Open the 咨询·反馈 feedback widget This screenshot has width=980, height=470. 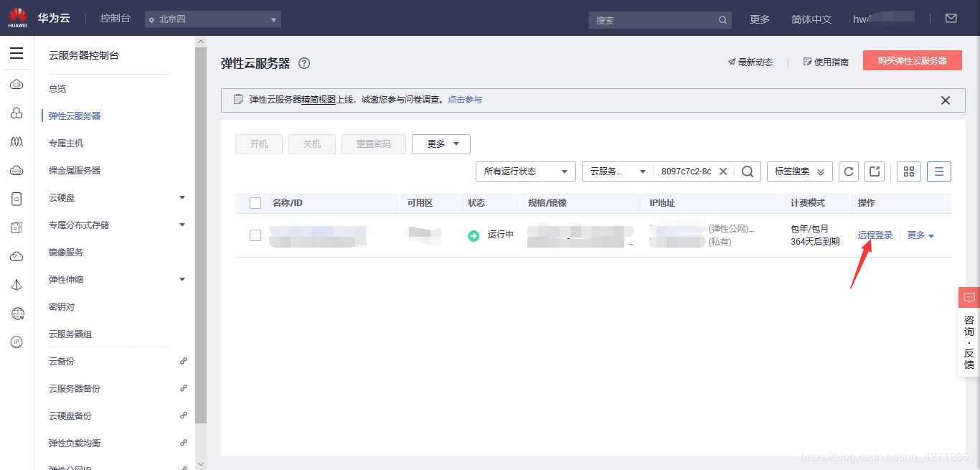tap(969, 332)
